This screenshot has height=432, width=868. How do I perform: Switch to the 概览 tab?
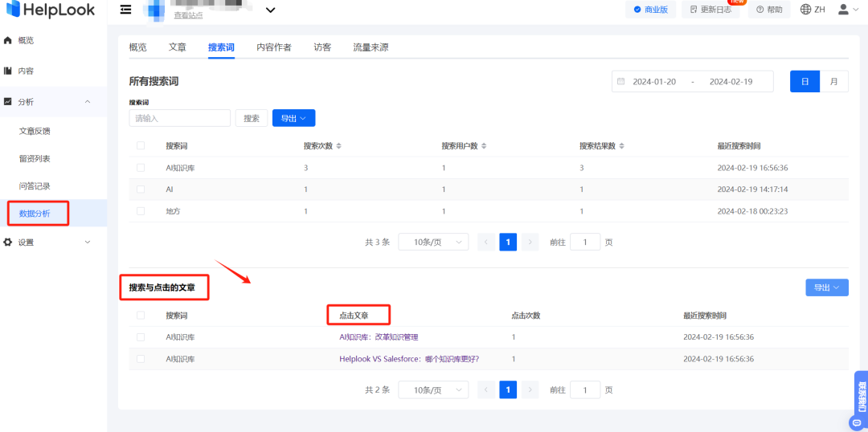(138, 47)
